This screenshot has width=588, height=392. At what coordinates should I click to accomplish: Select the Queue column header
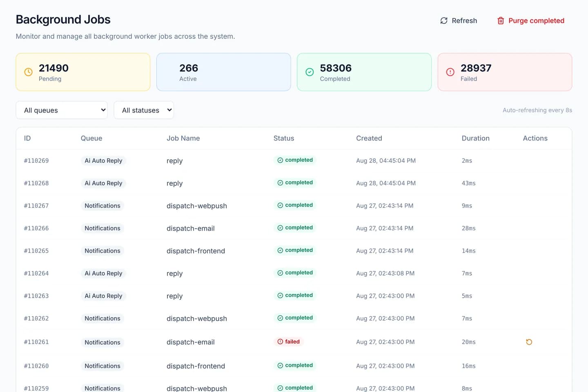pyautogui.click(x=91, y=138)
